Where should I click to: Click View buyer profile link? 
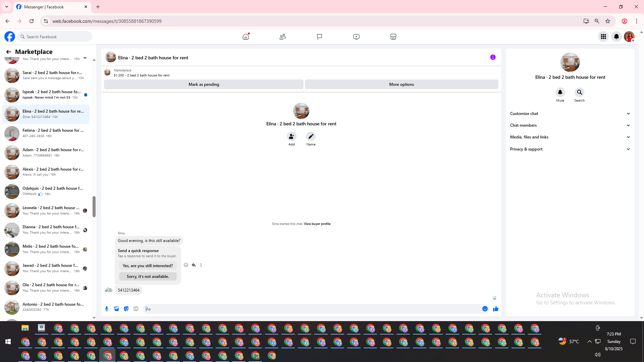coord(317,224)
